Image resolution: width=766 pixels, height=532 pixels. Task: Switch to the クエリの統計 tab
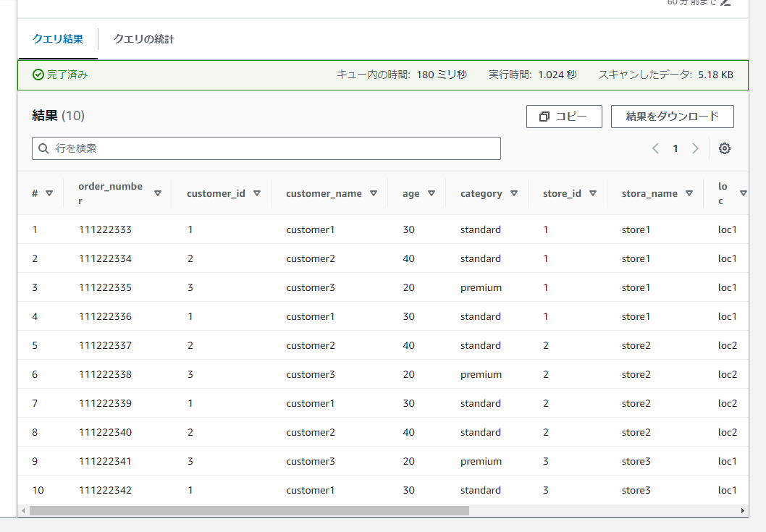pos(143,39)
